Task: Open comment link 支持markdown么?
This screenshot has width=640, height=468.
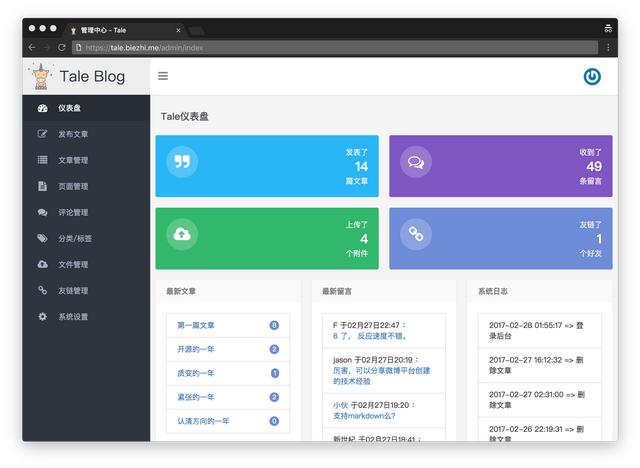Action: (364, 416)
